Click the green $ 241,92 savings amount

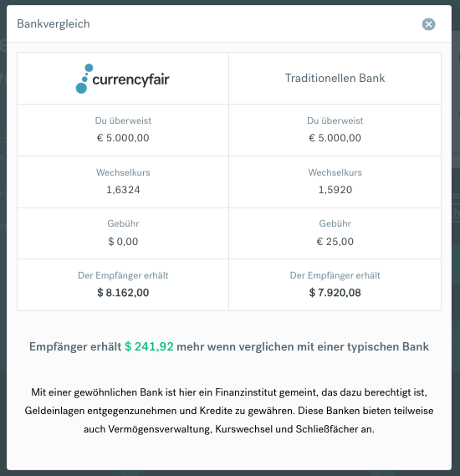pyautogui.click(x=149, y=346)
